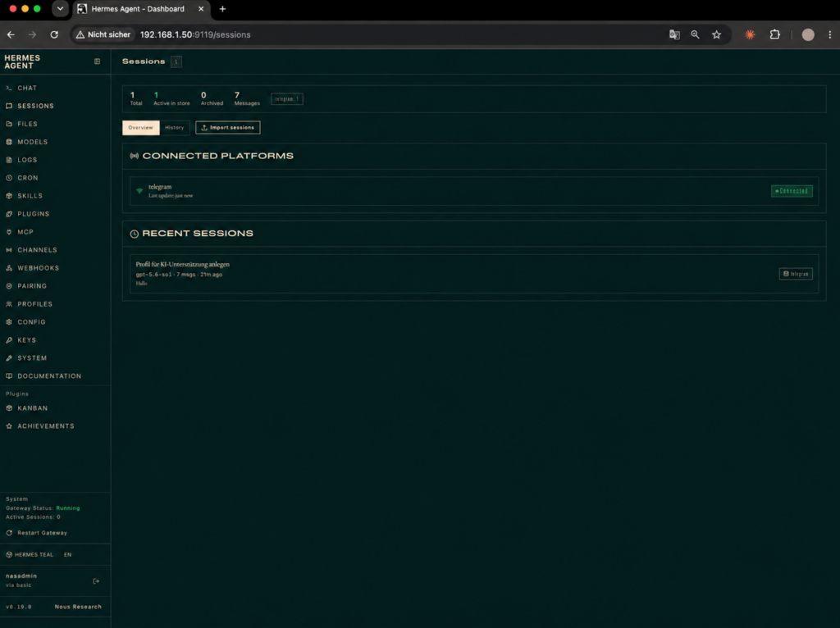This screenshot has width=840, height=628.
Task: Open the Cron clock icon
Action: pos(9,178)
